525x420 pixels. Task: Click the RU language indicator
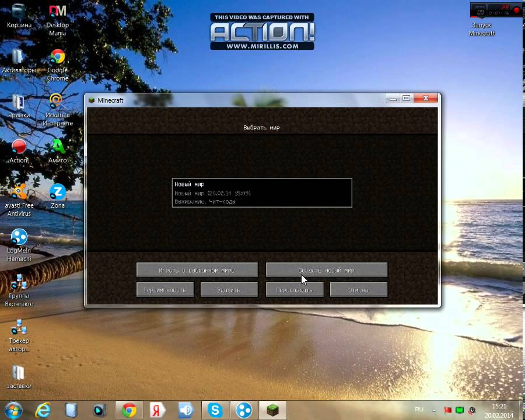419,409
